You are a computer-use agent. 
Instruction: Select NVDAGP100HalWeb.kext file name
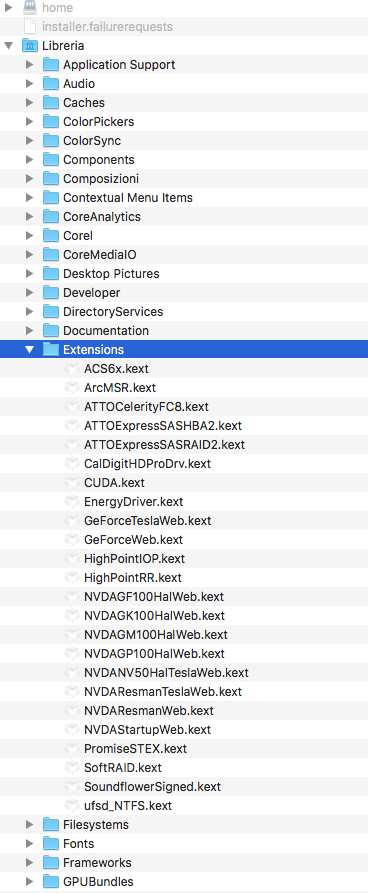click(x=154, y=654)
